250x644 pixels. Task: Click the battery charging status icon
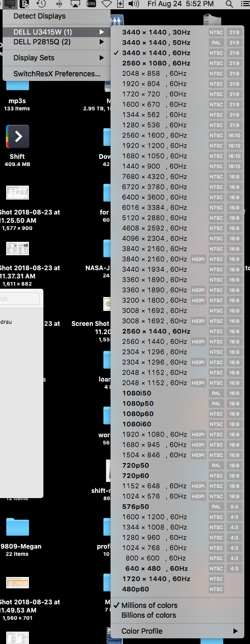point(120,4)
